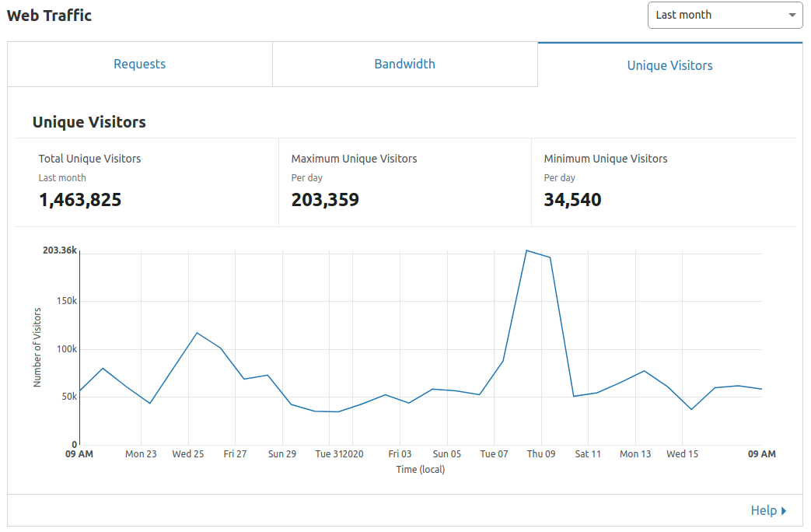811x532 pixels.
Task: Click the Tue 312020 axis label
Action: [339, 454]
